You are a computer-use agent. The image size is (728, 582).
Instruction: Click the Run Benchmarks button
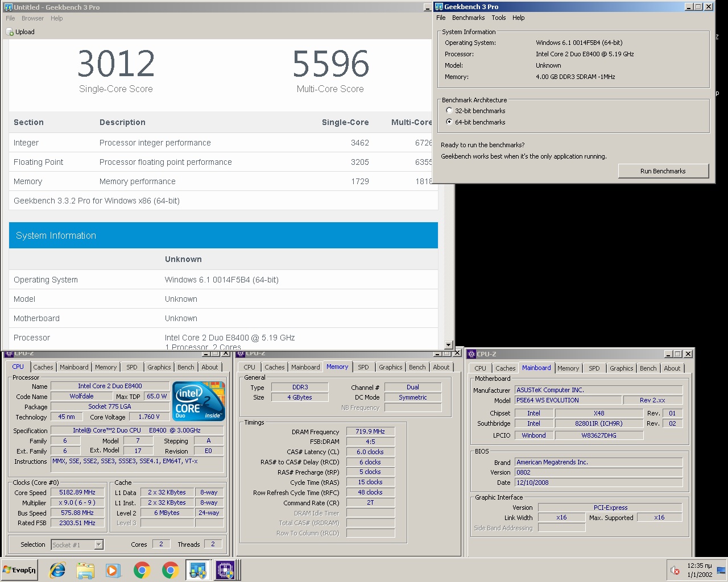click(x=663, y=171)
